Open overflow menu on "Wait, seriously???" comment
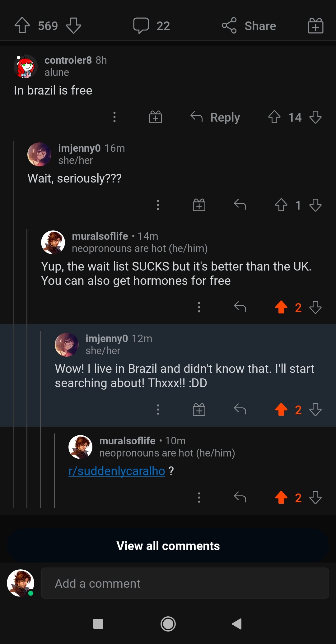The width and height of the screenshot is (336, 644). [158, 205]
